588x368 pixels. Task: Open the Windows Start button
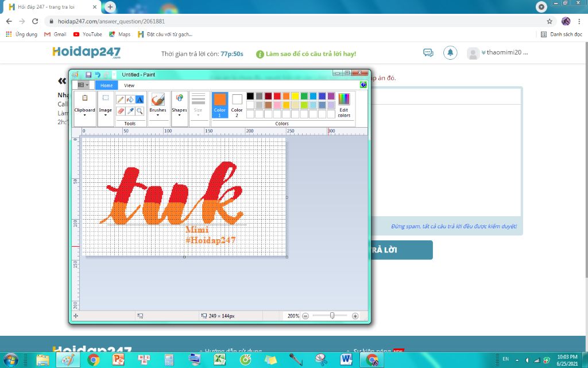coord(10,360)
